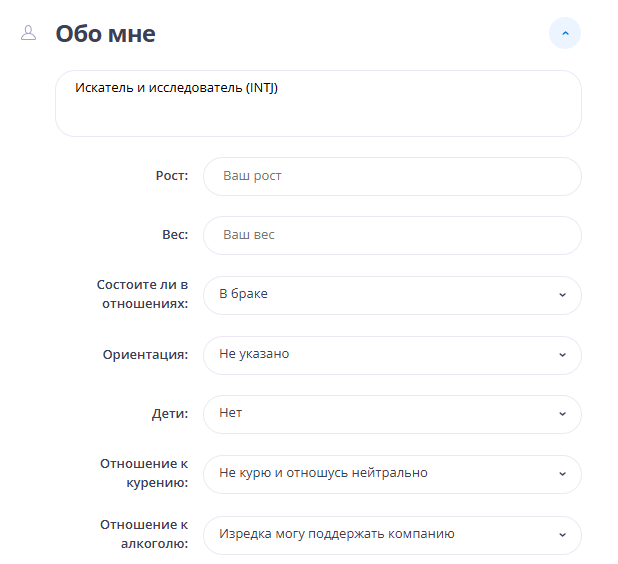Click the Рост label

coord(171,176)
